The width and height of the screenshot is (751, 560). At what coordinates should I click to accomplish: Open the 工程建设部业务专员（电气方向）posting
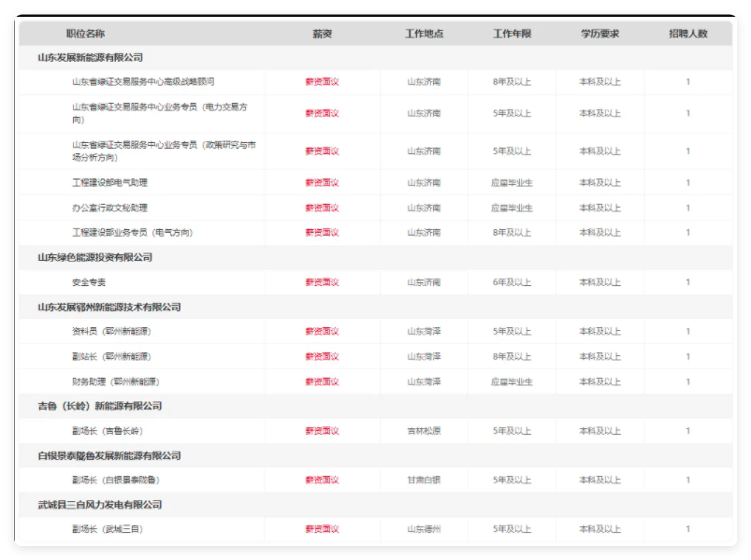tap(132, 232)
